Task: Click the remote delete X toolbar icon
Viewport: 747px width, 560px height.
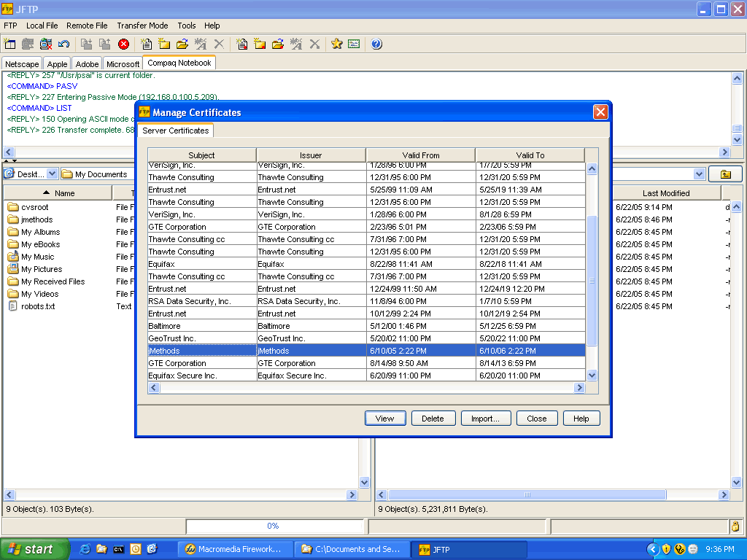Action: point(314,44)
